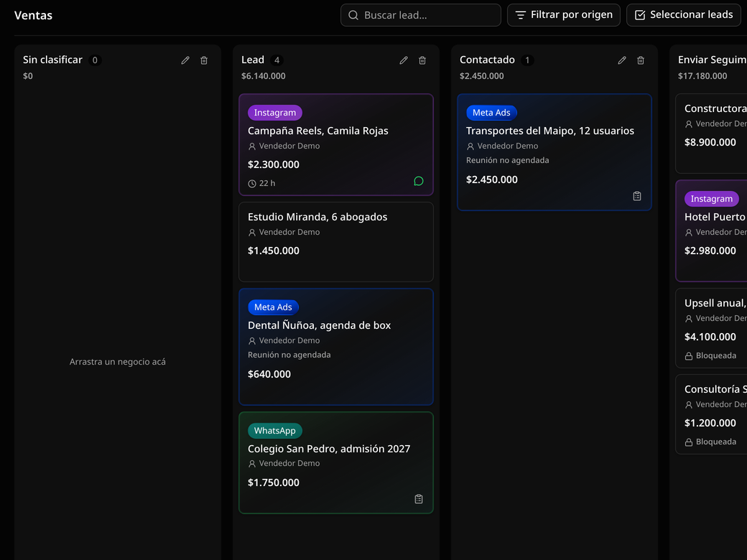Click the magnifier icon in the search box
This screenshot has width=747, height=560.
coord(353,15)
